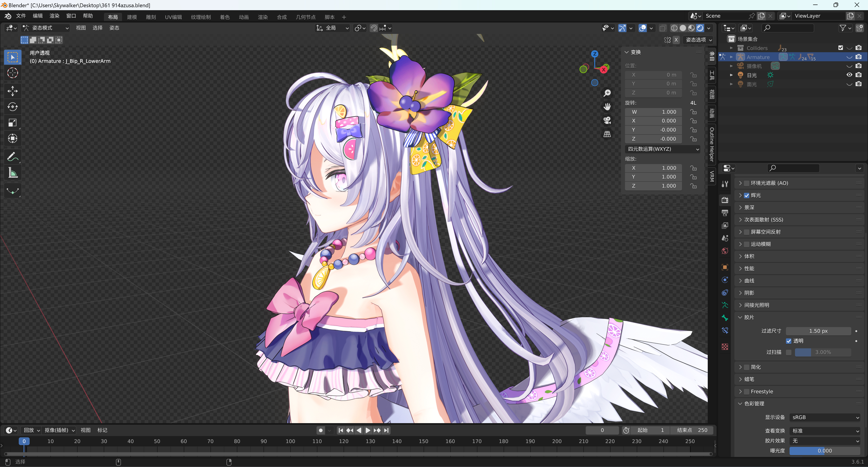
Task: Jump to the start frame button
Action: click(x=341, y=430)
